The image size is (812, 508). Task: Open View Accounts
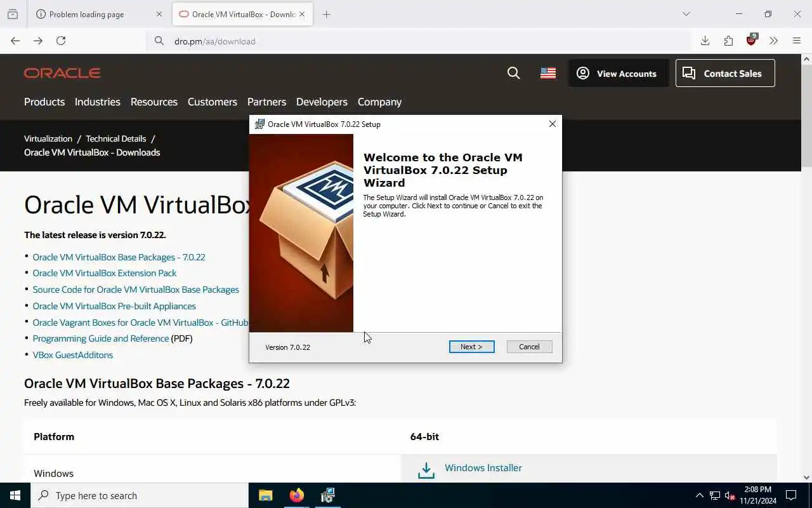[x=618, y=73]
